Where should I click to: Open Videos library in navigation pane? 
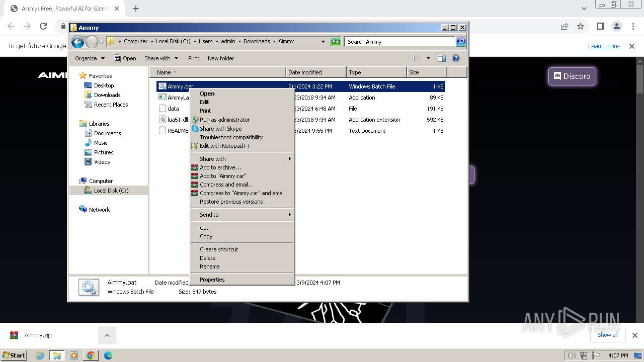click(x=102, y=162)
